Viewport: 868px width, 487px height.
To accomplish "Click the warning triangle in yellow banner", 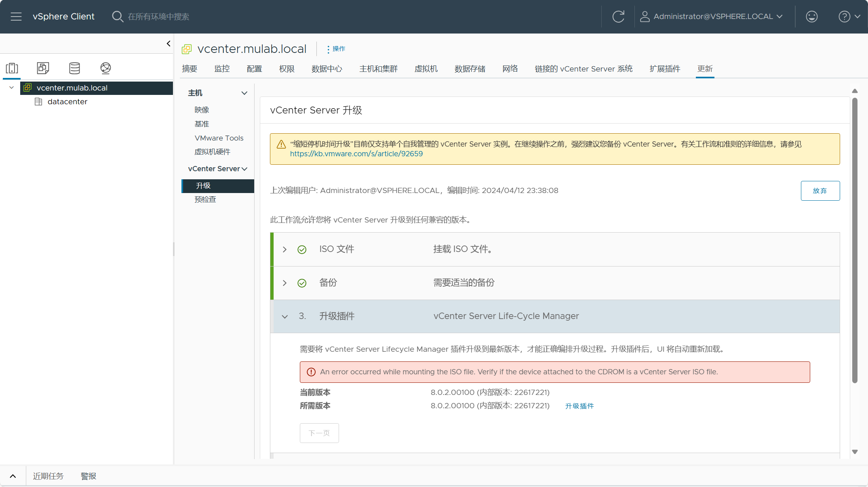I will pyautogui.click(x=281, y=145).
